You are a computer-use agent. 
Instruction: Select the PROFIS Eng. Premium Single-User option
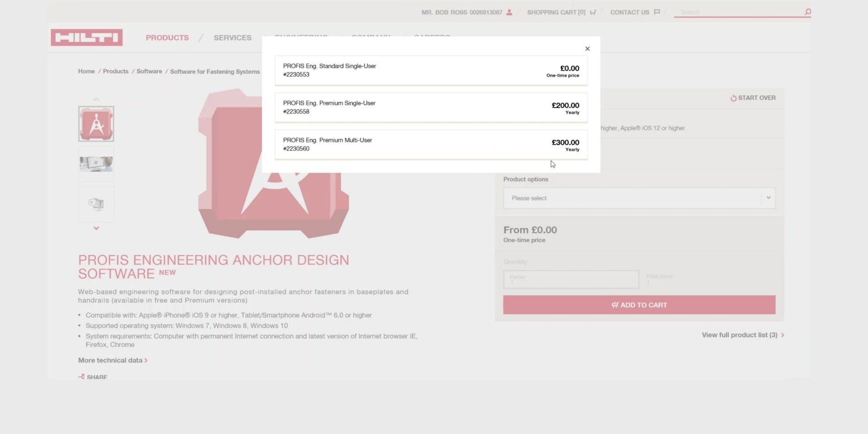coord(430,107)
